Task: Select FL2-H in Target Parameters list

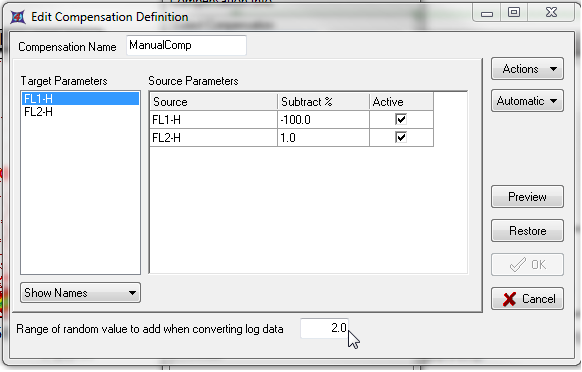Action: [x=80, y=112]
